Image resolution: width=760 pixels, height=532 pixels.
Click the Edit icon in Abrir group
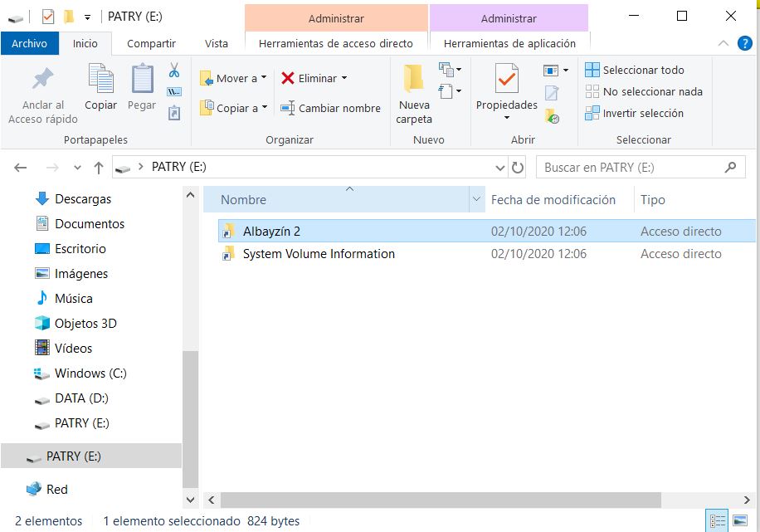tap(552, 93)
